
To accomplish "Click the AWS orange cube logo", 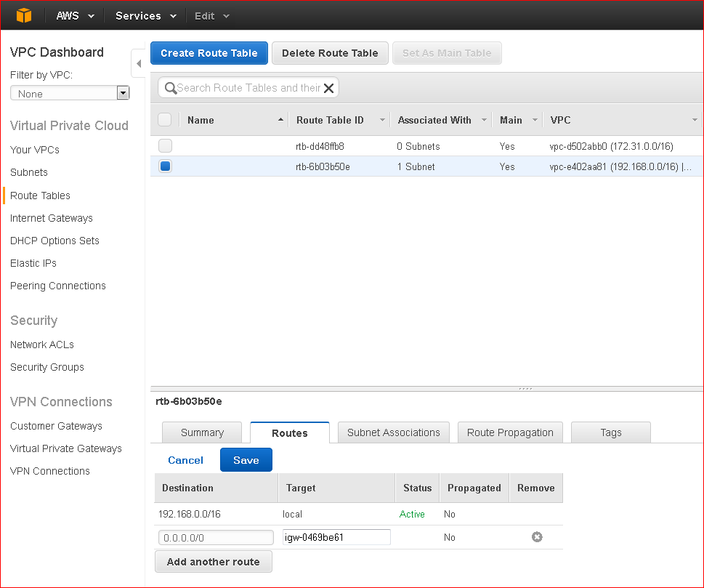I will coord(24,15).
